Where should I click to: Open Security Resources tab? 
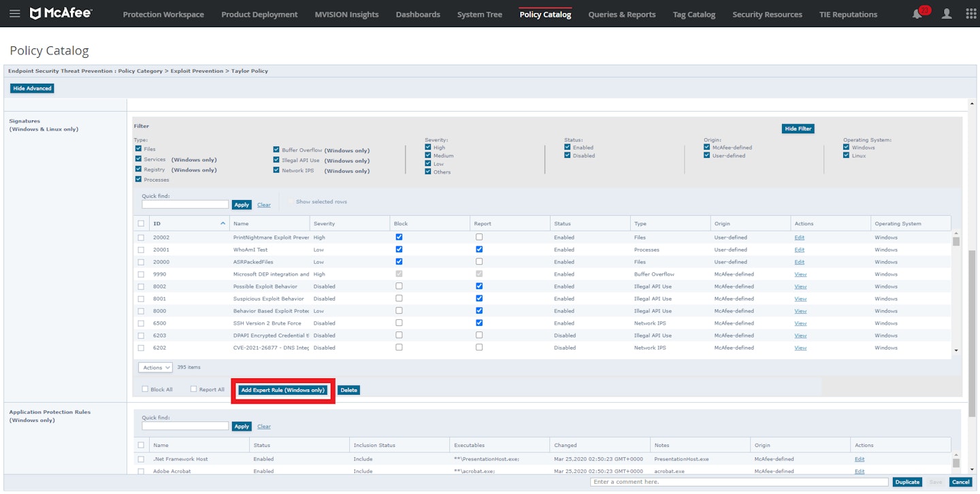coord(767,14)
